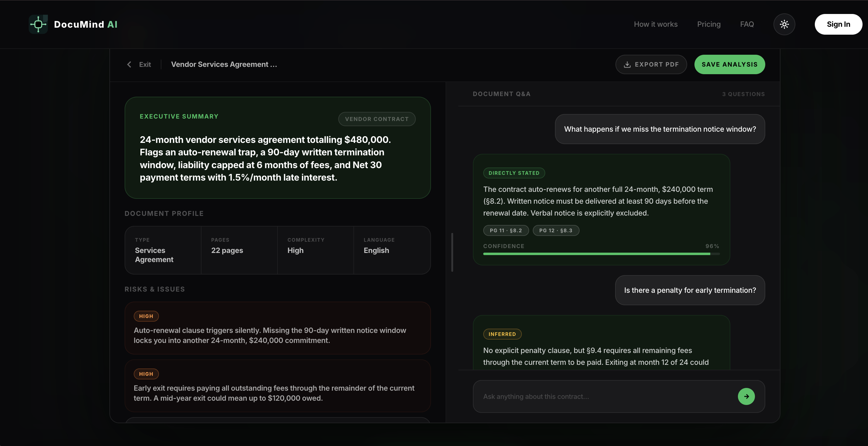Export the analysis as PDF
The image size is (868, 446).
(651, 64)
